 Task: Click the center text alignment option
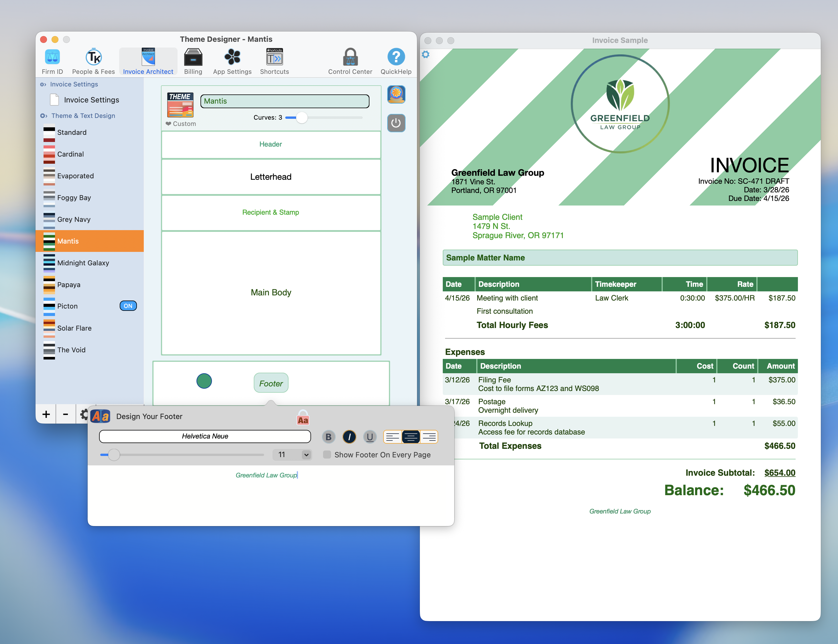click(x=410, y=436)
